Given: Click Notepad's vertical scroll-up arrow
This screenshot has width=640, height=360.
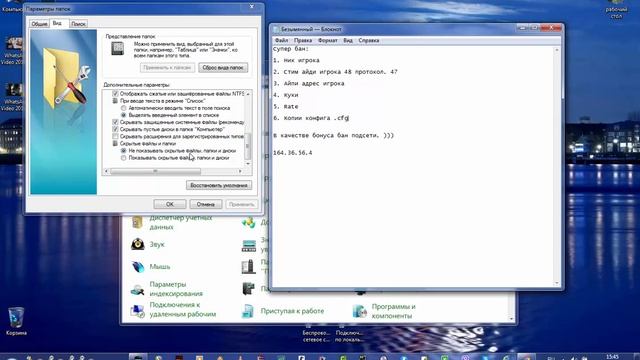Looking at the screenshot, I should (557, 49).
